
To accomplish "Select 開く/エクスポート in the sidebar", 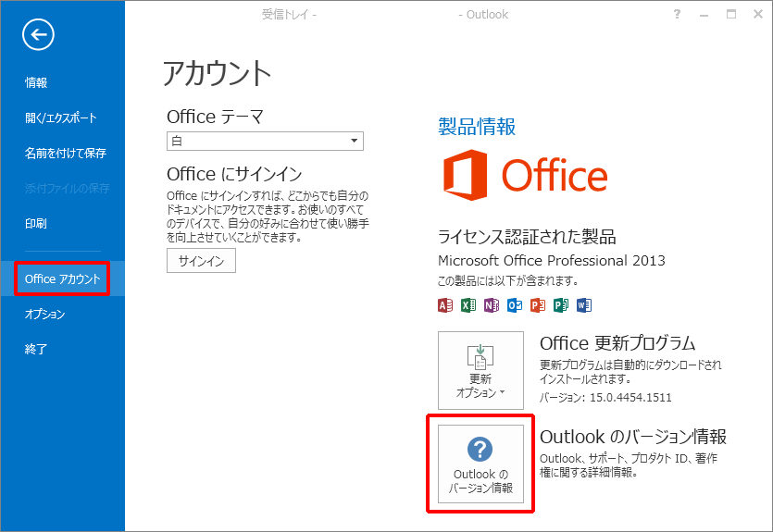I will [61, 118].
